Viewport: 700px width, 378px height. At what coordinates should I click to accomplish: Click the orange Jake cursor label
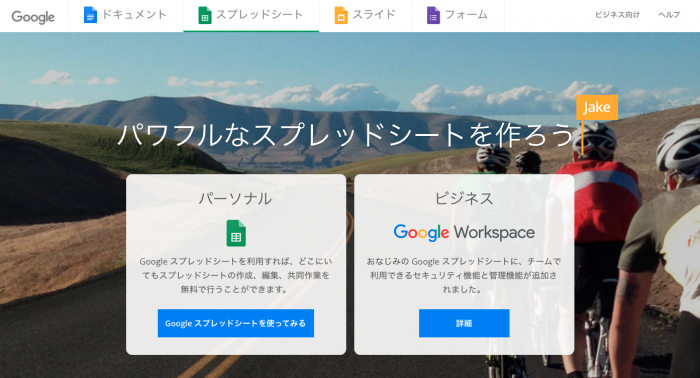pos(597,107)
